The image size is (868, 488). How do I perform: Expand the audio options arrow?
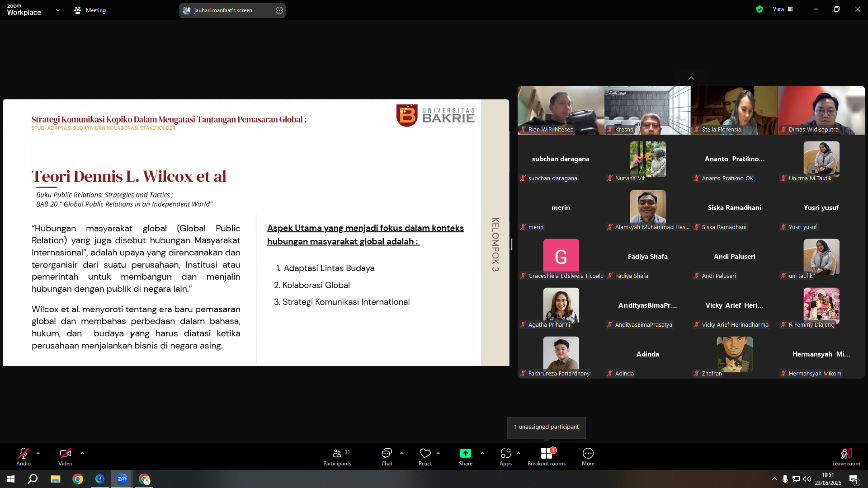(38, 453)
